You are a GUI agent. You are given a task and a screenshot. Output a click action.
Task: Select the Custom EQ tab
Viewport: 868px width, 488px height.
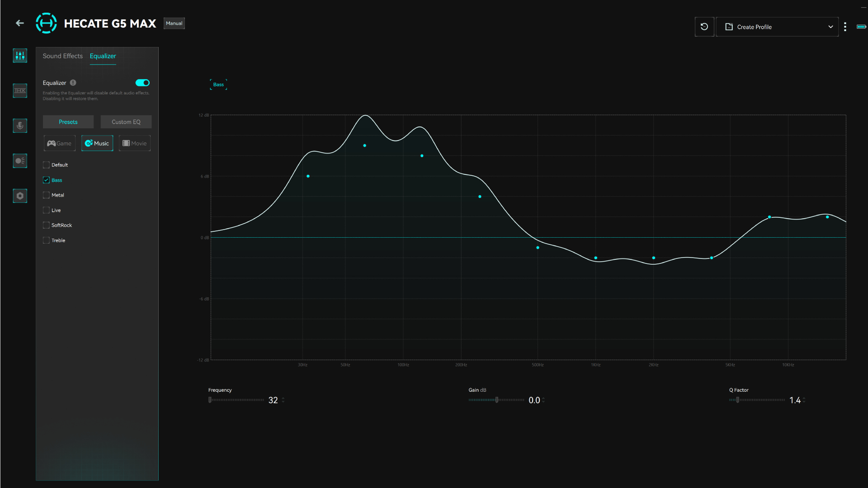(126, 122)
